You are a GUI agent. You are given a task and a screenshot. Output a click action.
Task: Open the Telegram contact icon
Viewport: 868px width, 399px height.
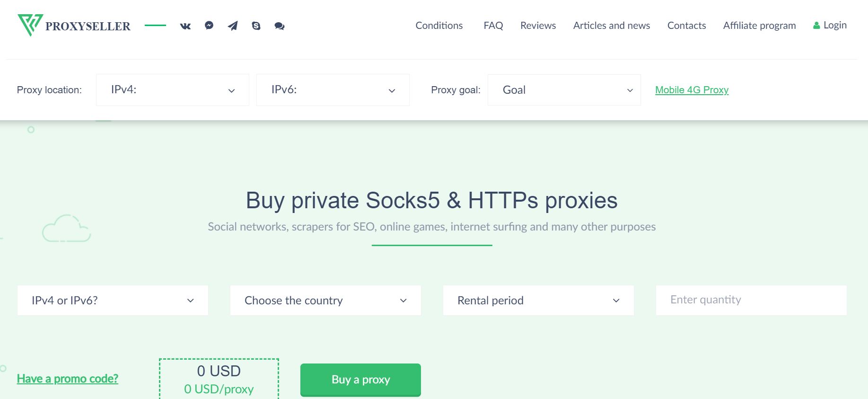[233, 26]
